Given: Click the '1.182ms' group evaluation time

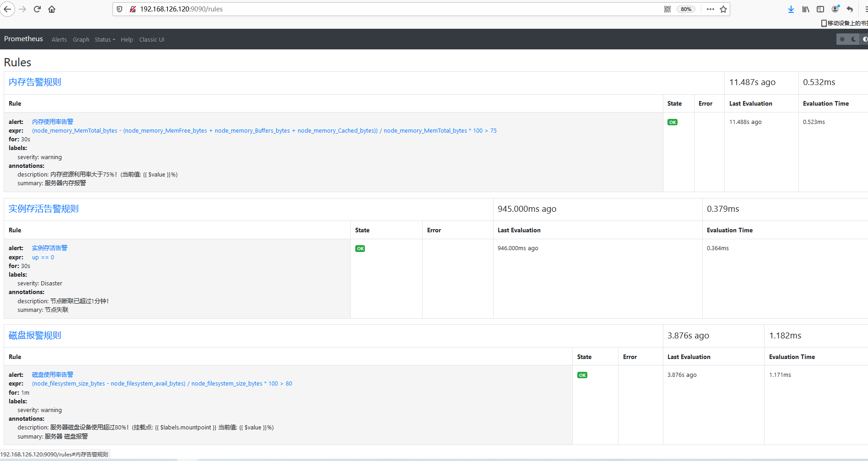Looking at the screenshot, I should 785,336.
